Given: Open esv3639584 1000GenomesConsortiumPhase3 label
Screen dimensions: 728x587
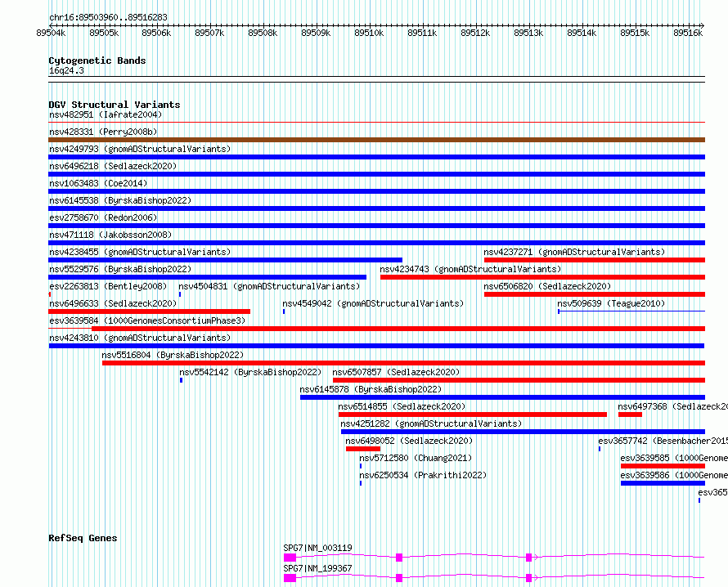Looking at the screenshot, I should 147,320.
